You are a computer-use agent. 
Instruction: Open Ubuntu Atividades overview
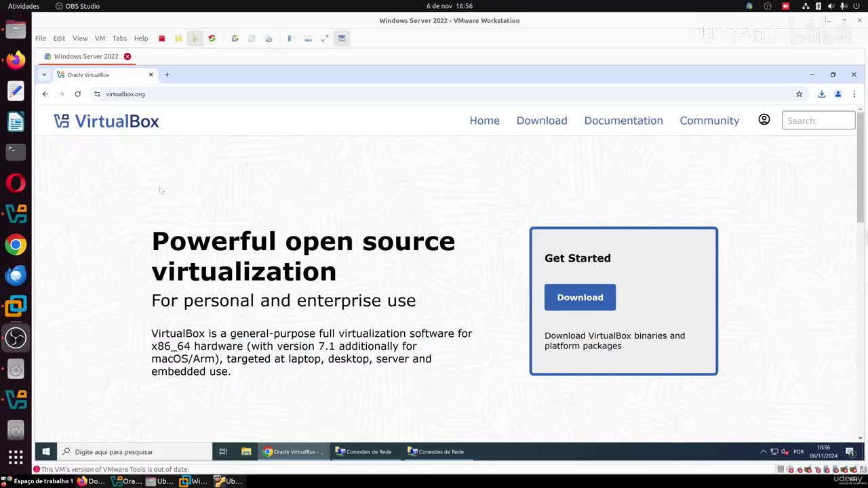tap(23, 6)
